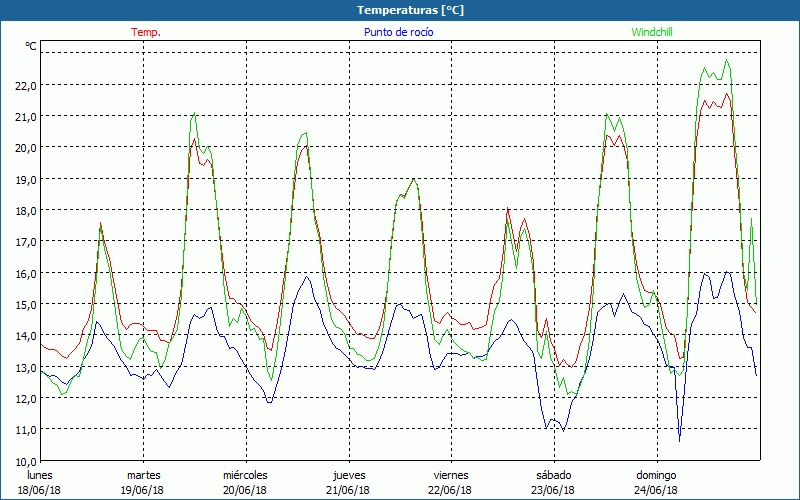Click the 21/06/18 date label

(348, 490)
